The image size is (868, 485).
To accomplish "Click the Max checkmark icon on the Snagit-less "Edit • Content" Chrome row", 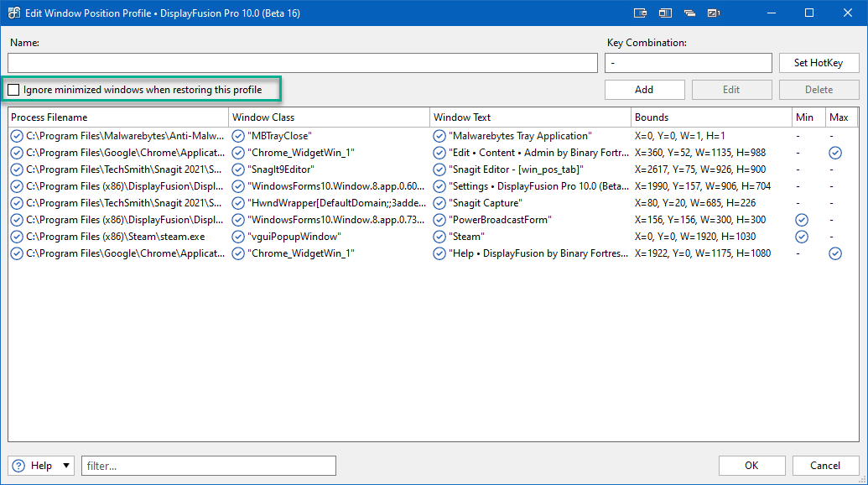I will point(834,153).
